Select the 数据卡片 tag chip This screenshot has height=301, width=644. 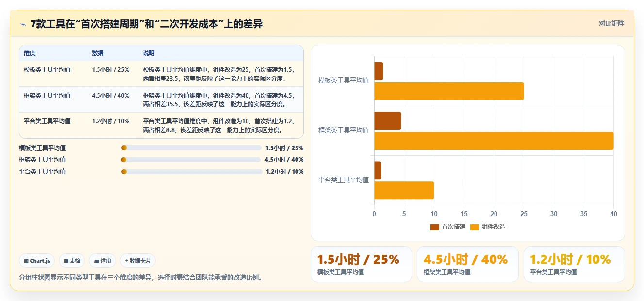point(138,261)
